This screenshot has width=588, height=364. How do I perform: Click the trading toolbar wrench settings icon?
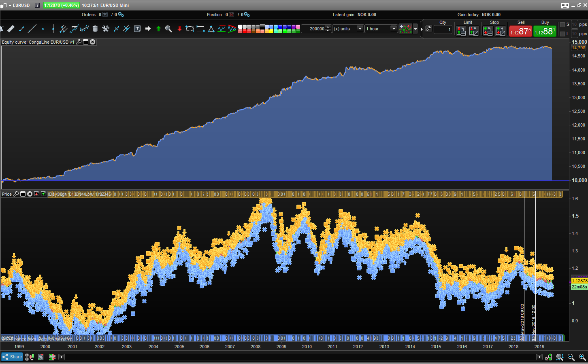click(428, 29)
